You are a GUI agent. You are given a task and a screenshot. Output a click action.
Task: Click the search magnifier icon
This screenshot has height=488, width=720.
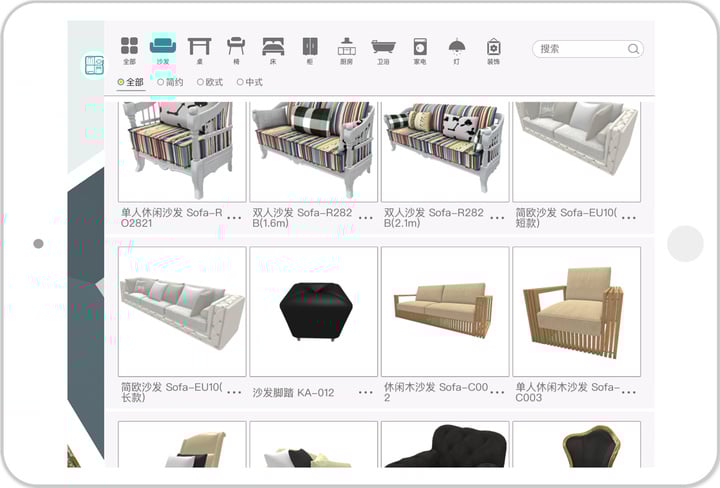pos(633,49)
